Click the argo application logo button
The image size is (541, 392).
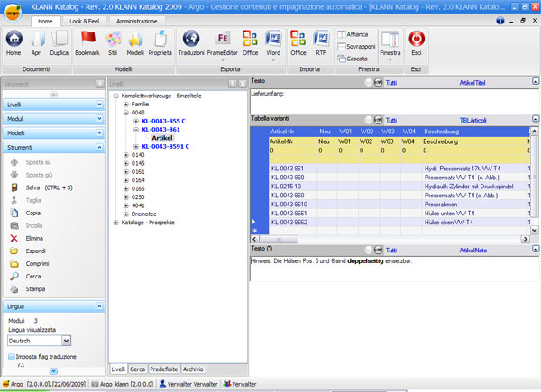click(14, 13)
